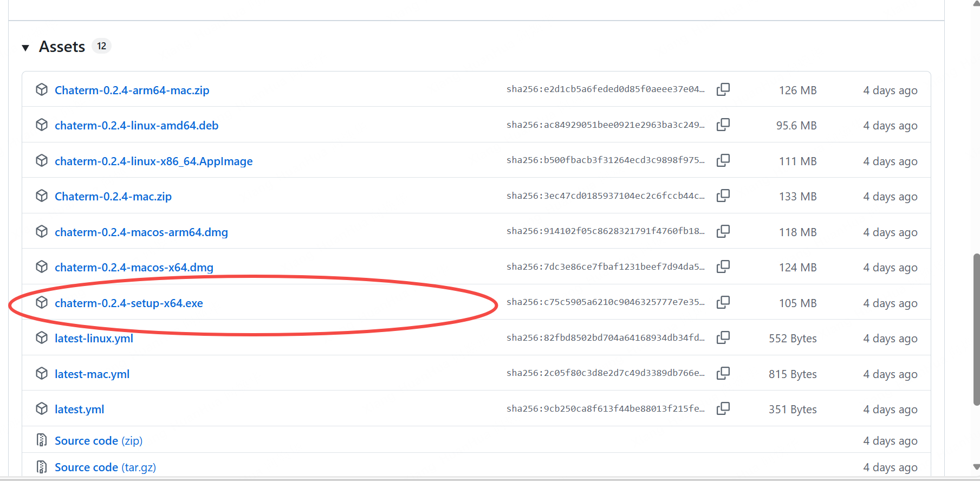
Task: Click package icon beside chaterm-0.2.4-macos-x64.dmg
Action: pos(42,266)
